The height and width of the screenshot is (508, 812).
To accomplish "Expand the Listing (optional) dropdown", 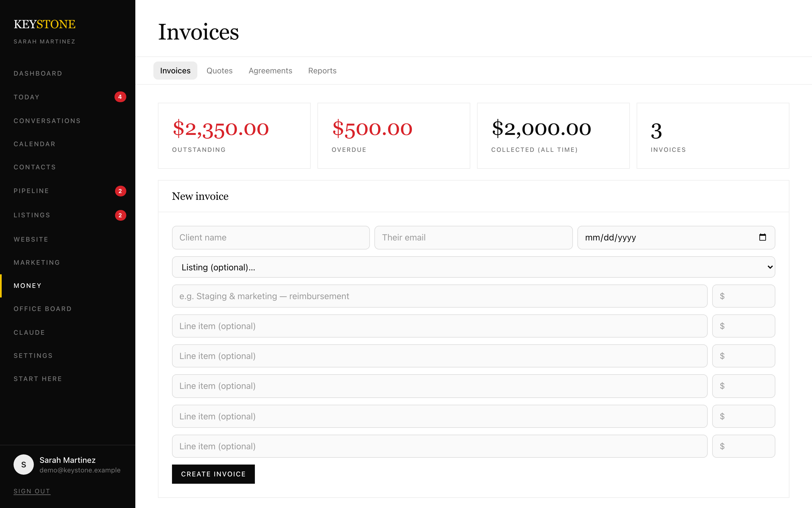I will (x=473, y=267).
